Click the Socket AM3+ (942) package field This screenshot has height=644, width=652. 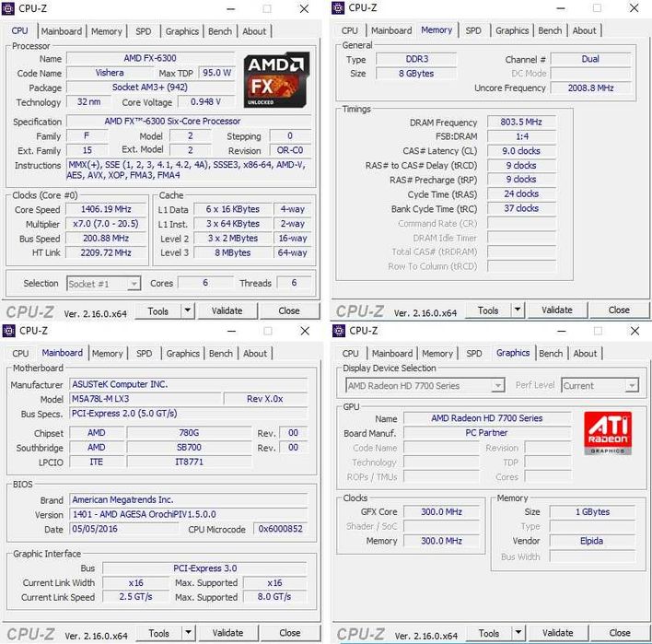tap(150, 88)
